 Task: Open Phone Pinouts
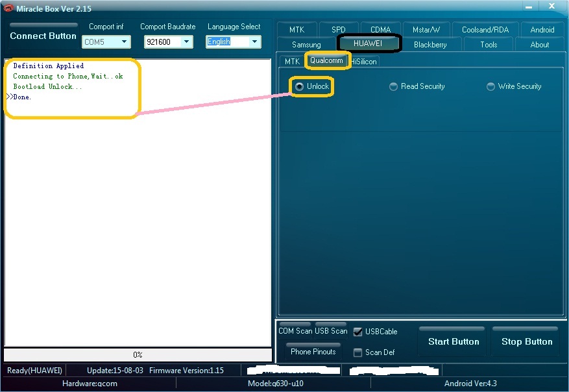click(313, 351)
